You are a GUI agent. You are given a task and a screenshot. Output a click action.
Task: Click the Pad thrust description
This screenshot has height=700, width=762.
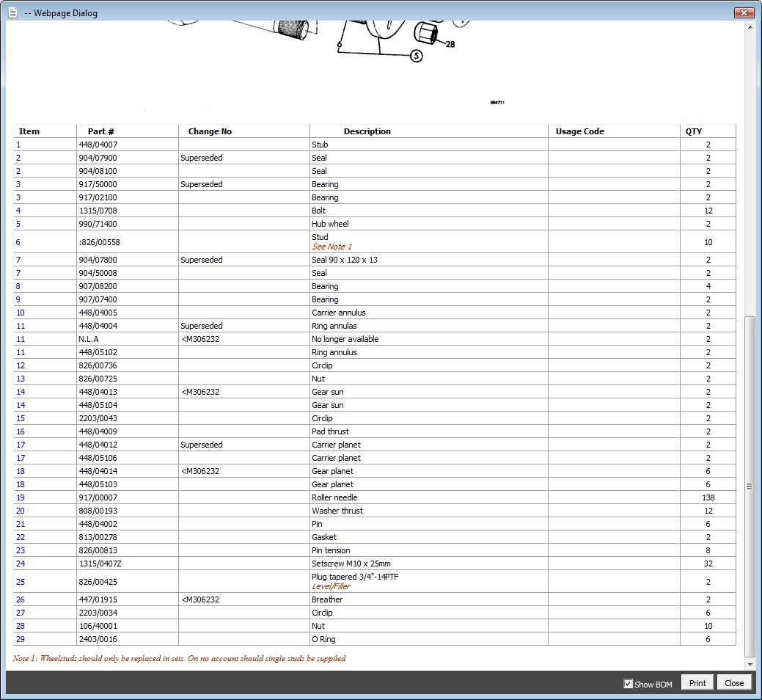[x=331, y=431]
